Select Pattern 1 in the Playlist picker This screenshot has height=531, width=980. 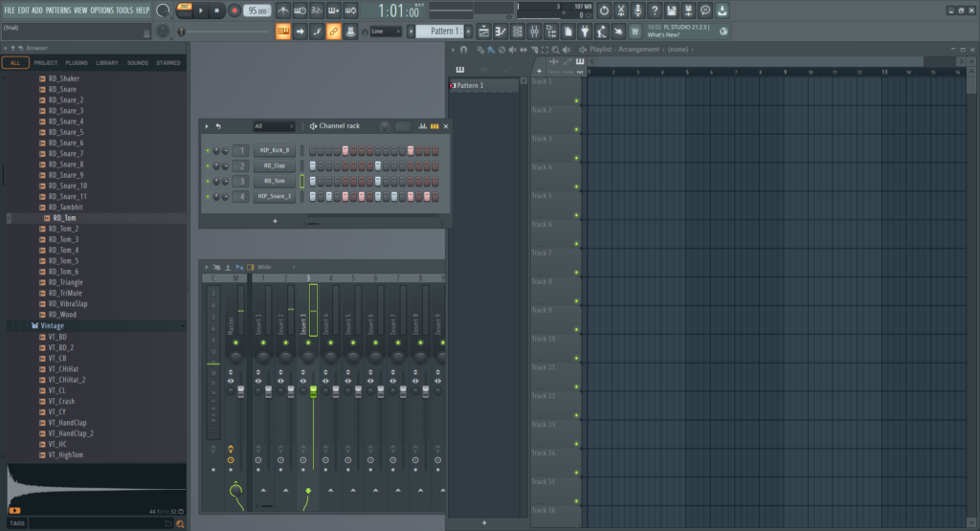[484, 85]
